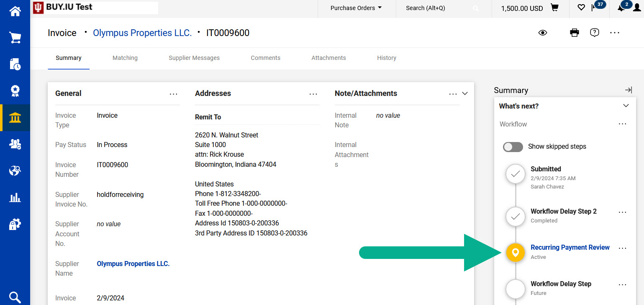Open the Contracts ribbon sidebar icon
644x305 pixels.
pos(15,91)
